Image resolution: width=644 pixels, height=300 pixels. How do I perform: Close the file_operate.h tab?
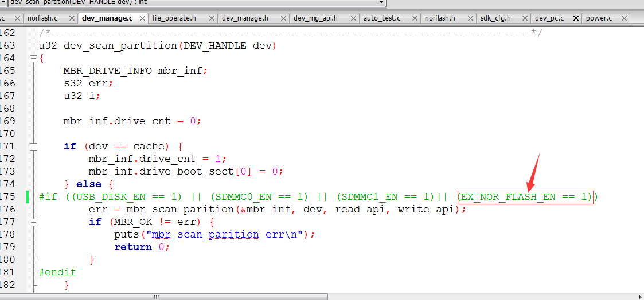click(x=212, y=18)
